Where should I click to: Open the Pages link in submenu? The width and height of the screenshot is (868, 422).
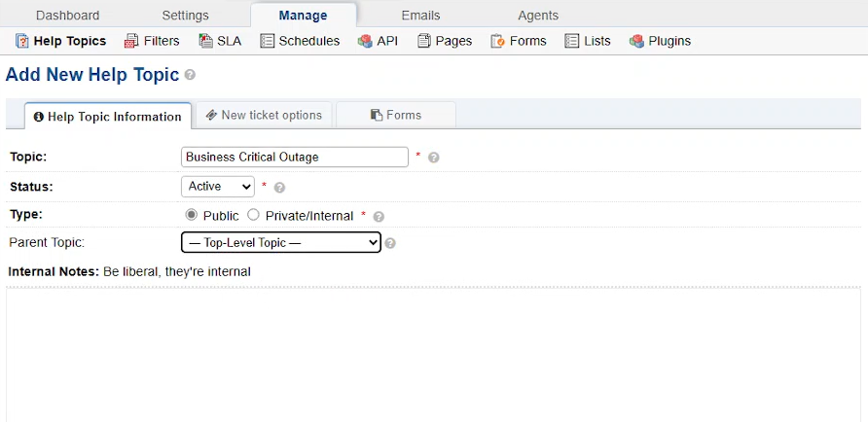445,41
